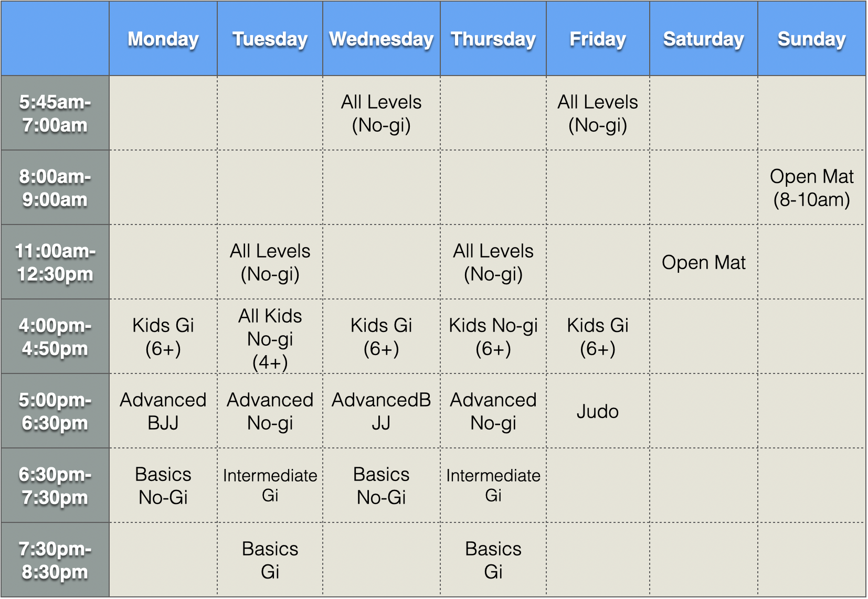Select Friday All Levels (No-gi) morning class
Viewport: 868px width, 599px height.
(598, 113)
